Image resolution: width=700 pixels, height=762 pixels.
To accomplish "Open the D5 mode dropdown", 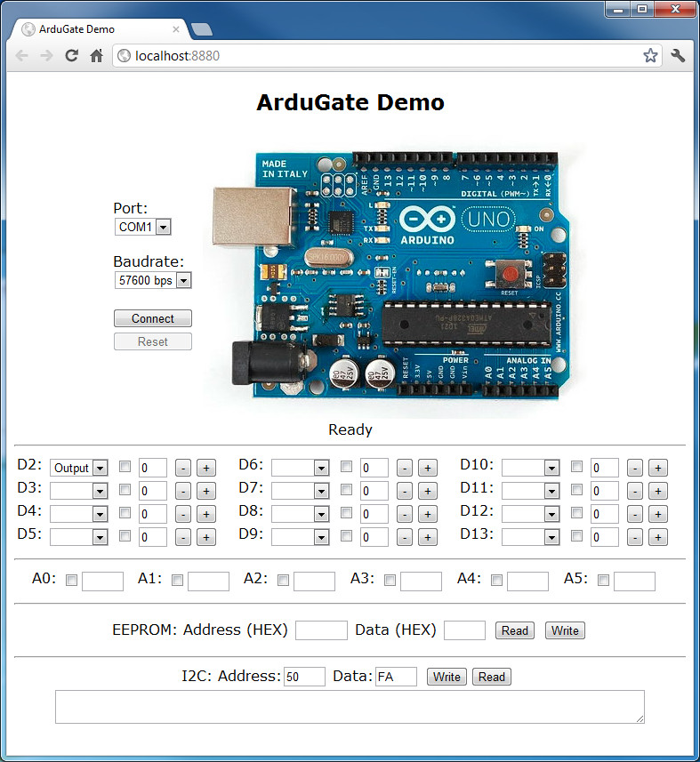I will (79, 537).
